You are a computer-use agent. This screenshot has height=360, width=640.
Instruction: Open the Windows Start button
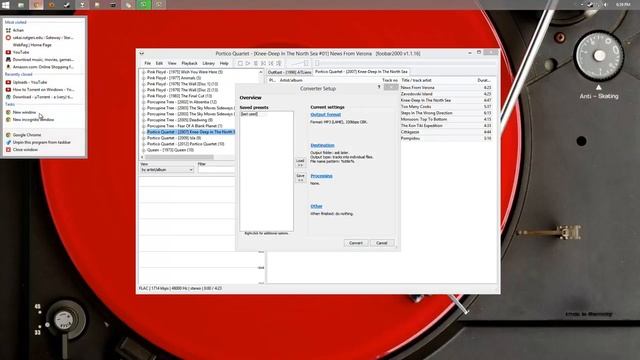tap(6, 5)
